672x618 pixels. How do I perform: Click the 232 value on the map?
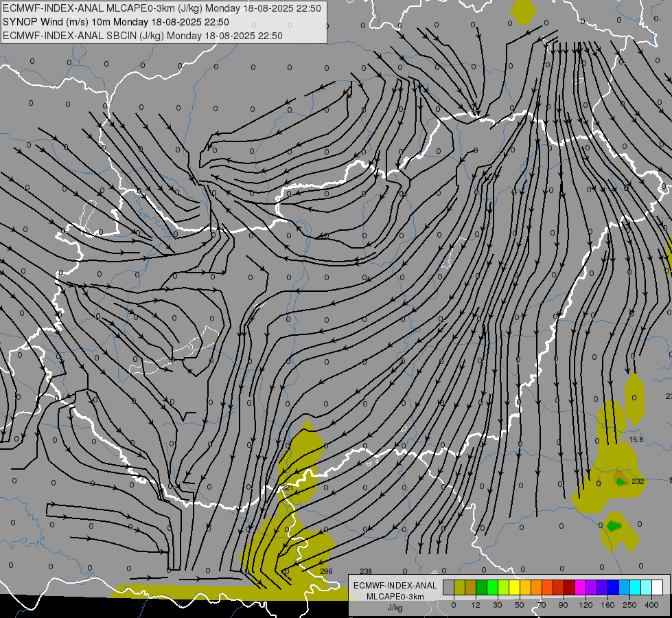638,481
